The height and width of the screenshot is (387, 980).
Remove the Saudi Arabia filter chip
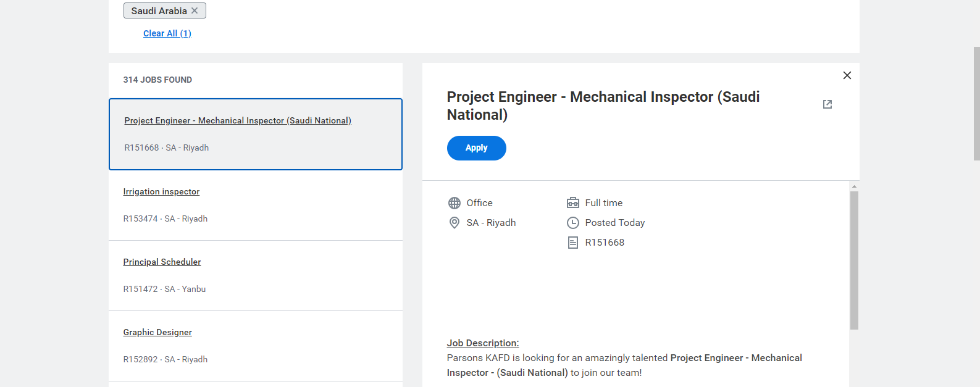[195, 10]
